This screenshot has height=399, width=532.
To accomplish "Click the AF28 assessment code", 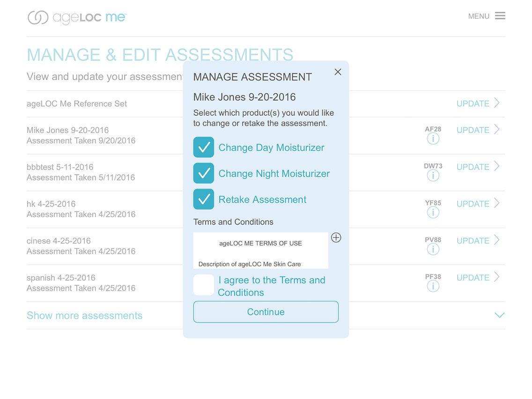I will [x=433, y=129].
